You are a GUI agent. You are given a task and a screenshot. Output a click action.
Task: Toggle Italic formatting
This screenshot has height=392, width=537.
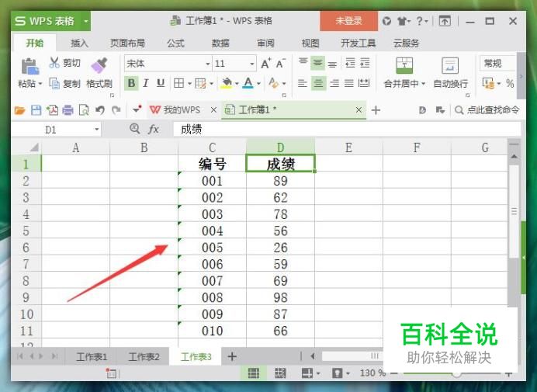pos(146,83)
